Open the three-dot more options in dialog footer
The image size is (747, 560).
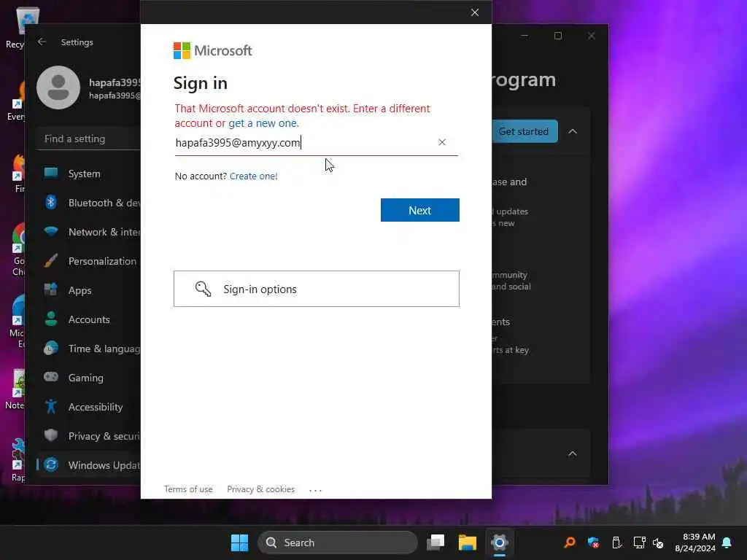315,489
